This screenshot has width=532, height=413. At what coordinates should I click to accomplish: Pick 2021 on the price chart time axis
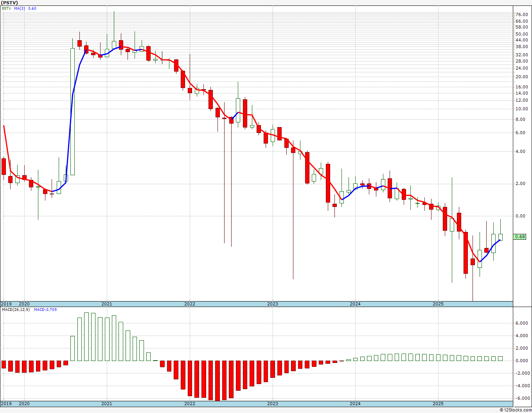click(x=107, y=304)
